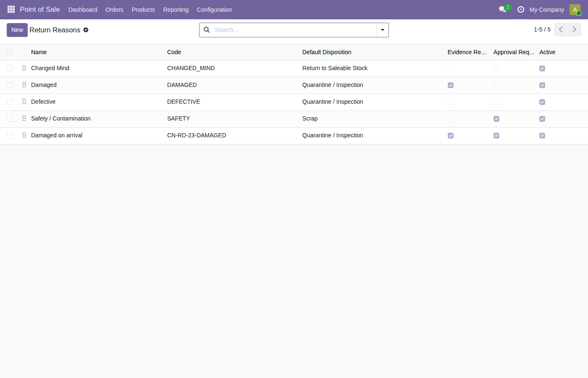Grab the drag handle for Damaged row
The width and height of the screenshot is (588, 378).
[x=24, y=85]
